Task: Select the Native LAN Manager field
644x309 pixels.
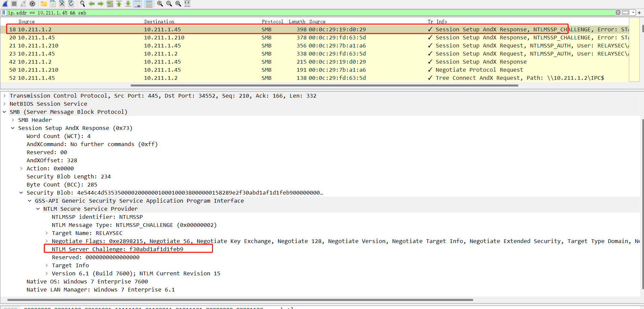Action: [101, 289]
